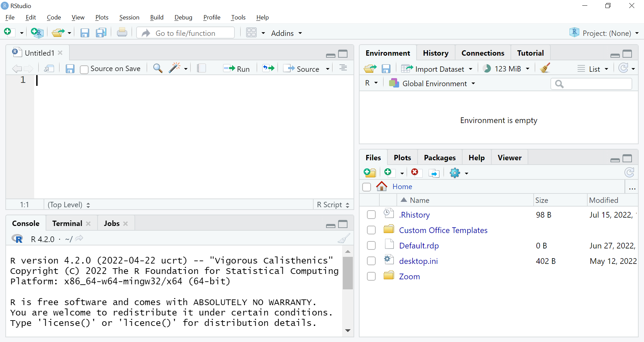Open (Top Level) scope navigator
644x342 pixels.
point(69,205)
